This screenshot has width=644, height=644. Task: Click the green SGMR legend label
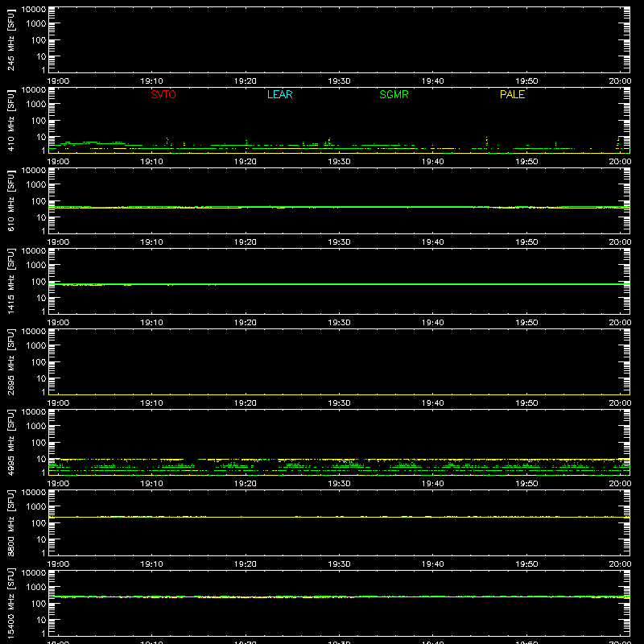pyautogui.click(x=394, y=94)
